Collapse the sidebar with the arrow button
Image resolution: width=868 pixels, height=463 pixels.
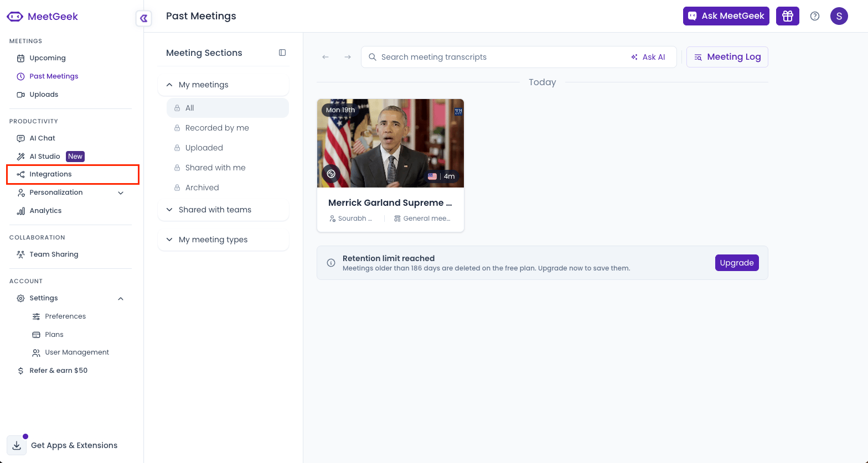coord(143,19)
